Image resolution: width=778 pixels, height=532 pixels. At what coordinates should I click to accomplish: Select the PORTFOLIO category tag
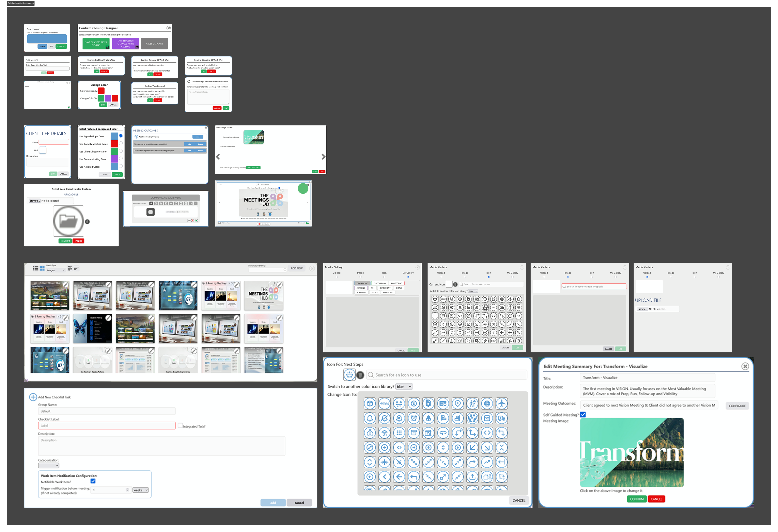point(388,293)
